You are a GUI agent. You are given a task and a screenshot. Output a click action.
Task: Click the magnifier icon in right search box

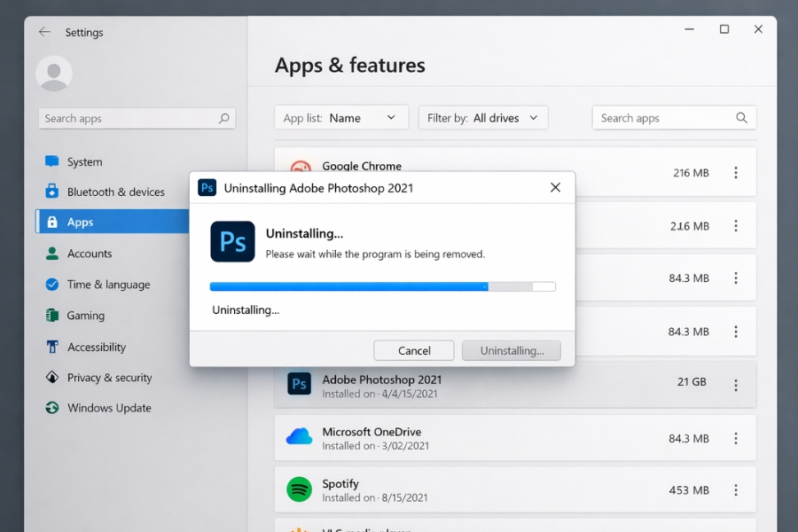(x=741, y=118)
